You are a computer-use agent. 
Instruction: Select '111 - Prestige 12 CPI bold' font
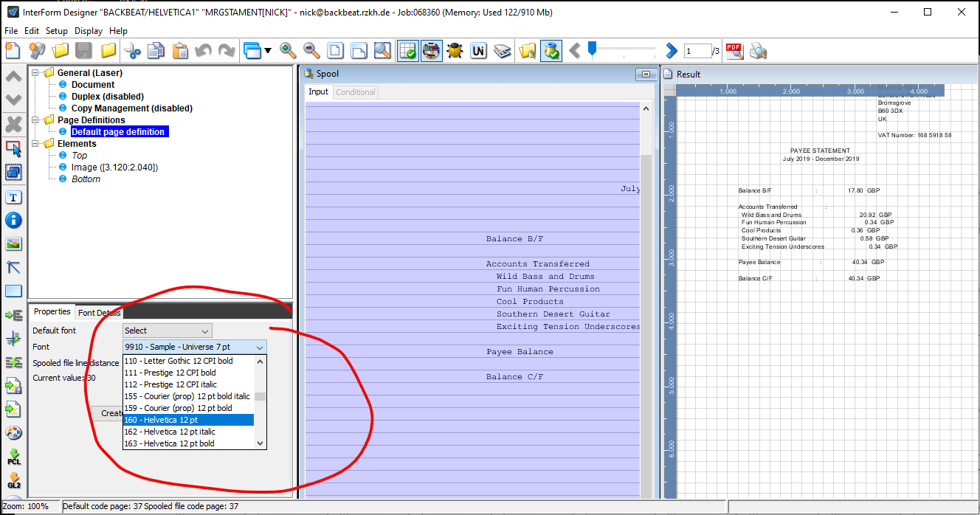tap(188, 373)
